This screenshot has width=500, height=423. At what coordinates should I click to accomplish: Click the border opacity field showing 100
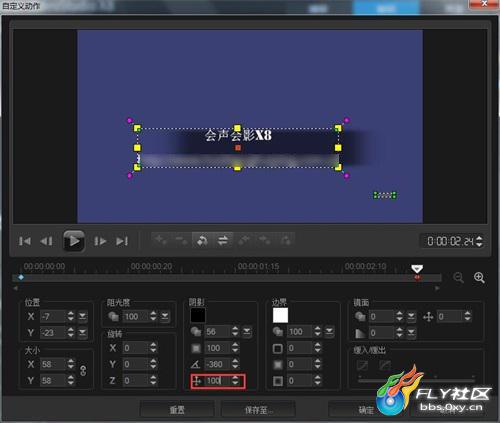pyautogui.click(x=301, y=332)
